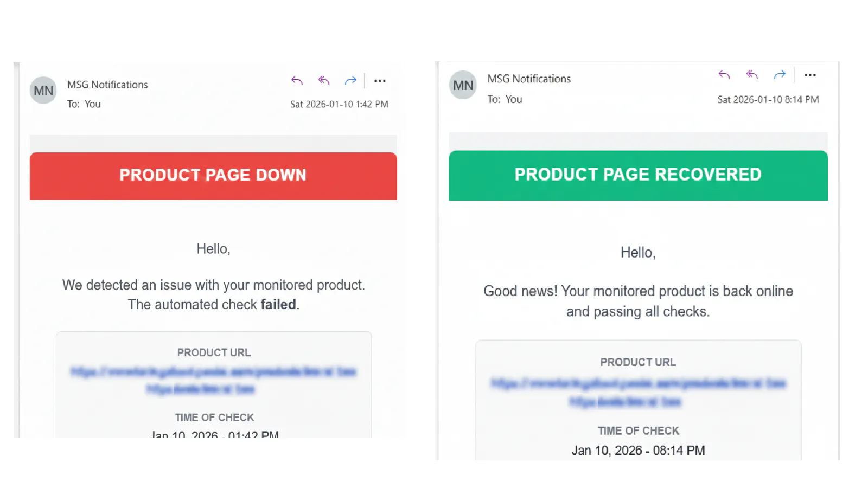Open the blurred product URL in the down email
868x488 pixels.
coord(213,380)
